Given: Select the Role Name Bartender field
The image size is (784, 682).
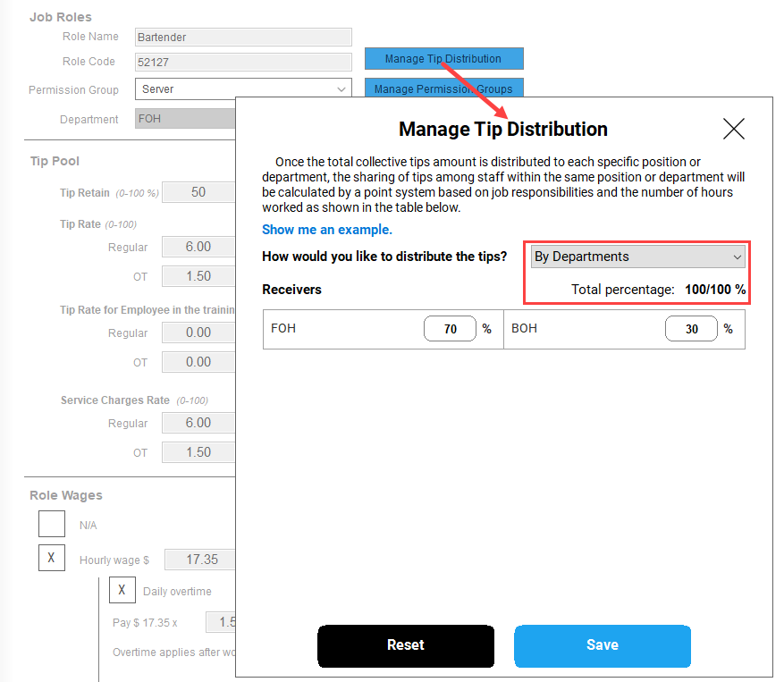Looking at the screenshot, I should click(242, 37).
